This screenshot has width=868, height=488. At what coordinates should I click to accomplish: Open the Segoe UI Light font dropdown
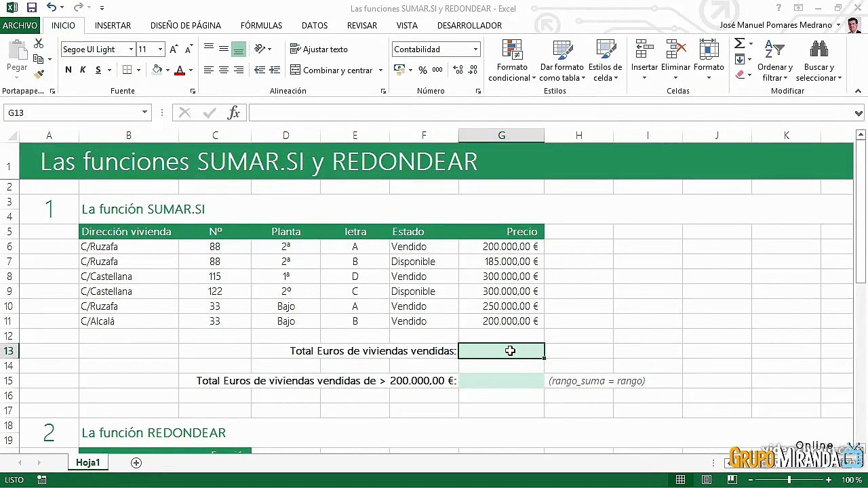pos(131,49)
